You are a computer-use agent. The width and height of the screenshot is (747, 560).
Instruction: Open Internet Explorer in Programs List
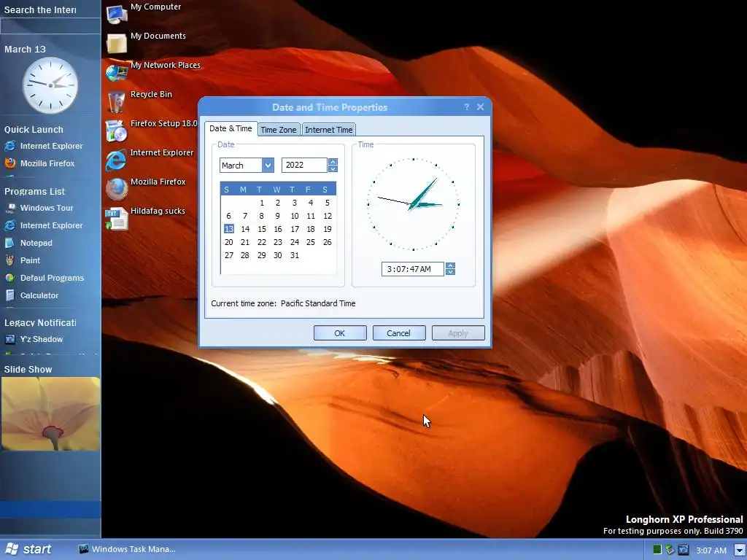44,226
